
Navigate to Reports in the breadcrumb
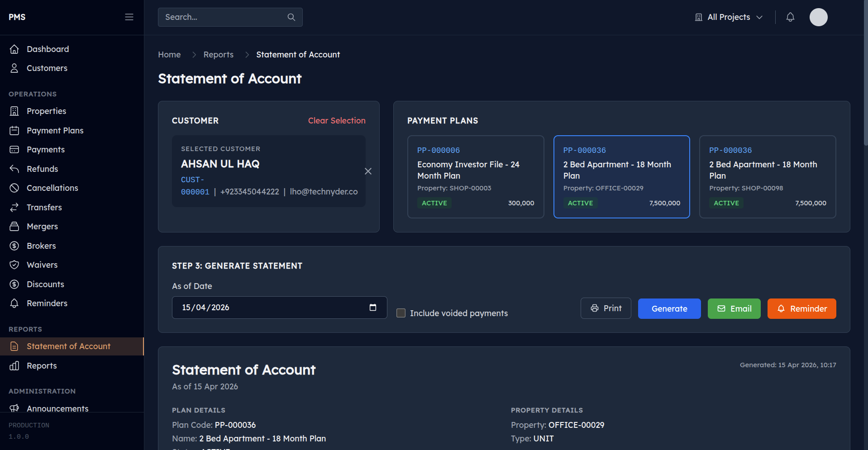tap(219, 54)
